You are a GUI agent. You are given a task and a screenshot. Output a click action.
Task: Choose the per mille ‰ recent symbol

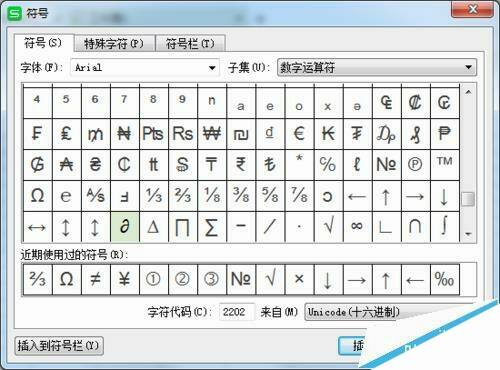pos(444,279)
